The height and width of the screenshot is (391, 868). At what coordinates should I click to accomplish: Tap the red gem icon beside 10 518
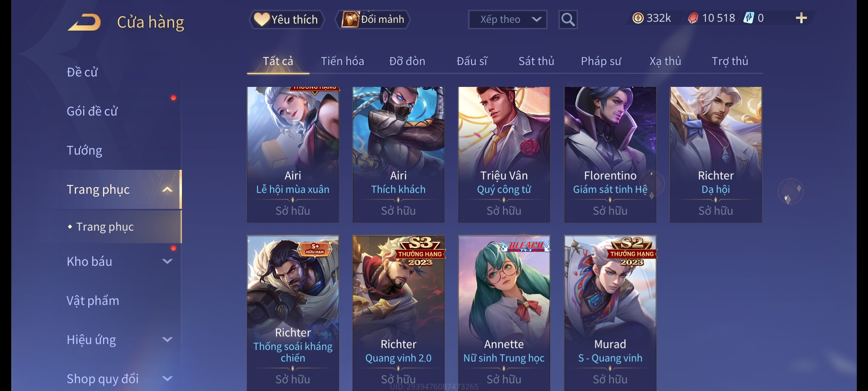[693, 18]
